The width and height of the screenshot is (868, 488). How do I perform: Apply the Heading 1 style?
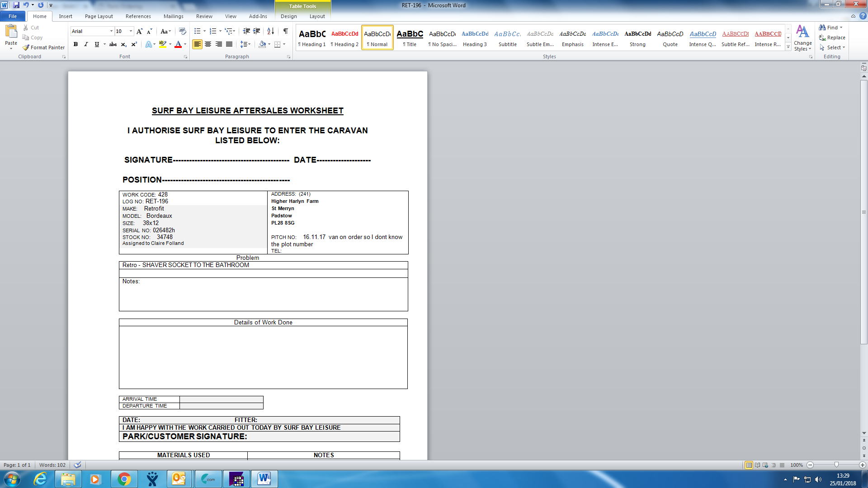[312, 38]
